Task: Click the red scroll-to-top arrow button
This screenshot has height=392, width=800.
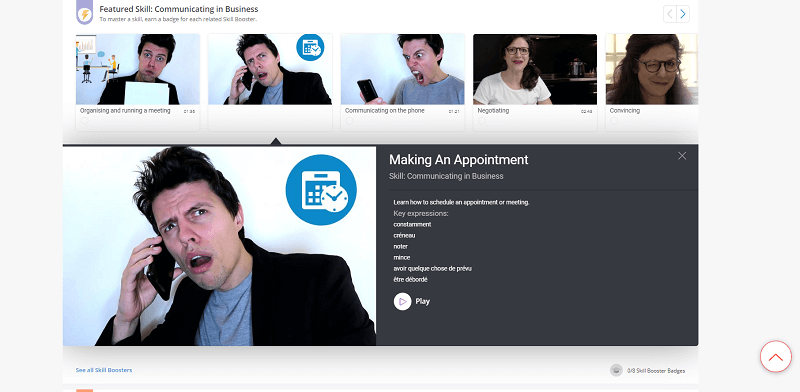Action: tap(776, 356)
